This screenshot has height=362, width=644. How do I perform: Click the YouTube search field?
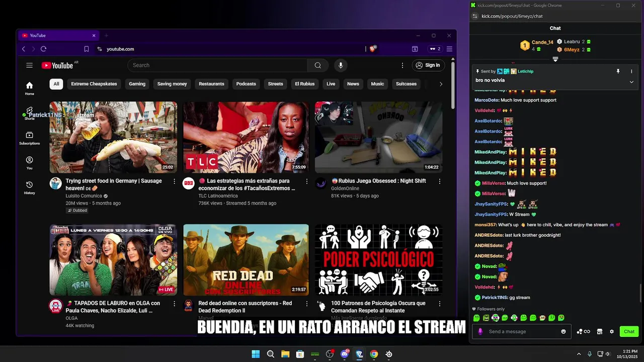click(x=217, y=65)
